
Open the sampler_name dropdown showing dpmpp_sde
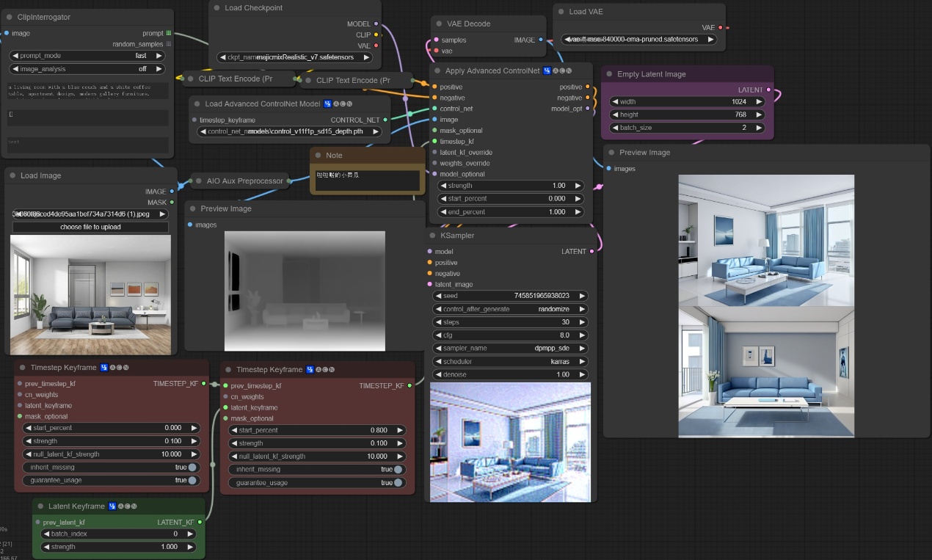pos(511,349)
